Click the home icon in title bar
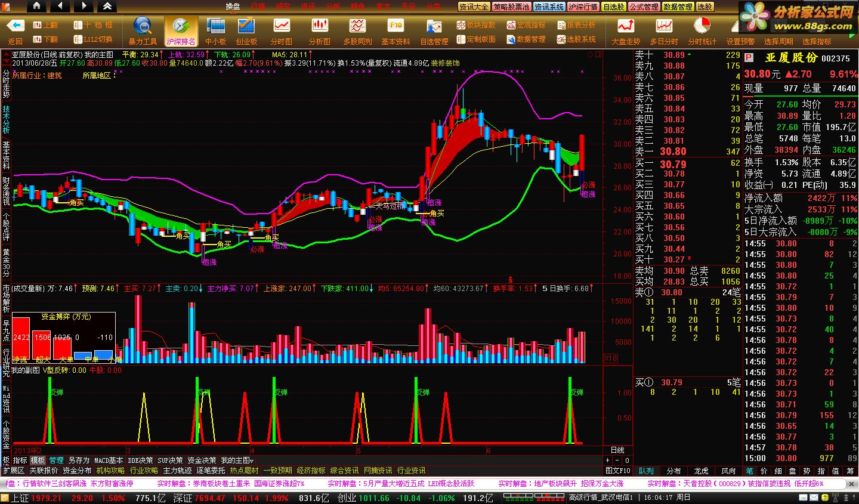 coord(36,6)
